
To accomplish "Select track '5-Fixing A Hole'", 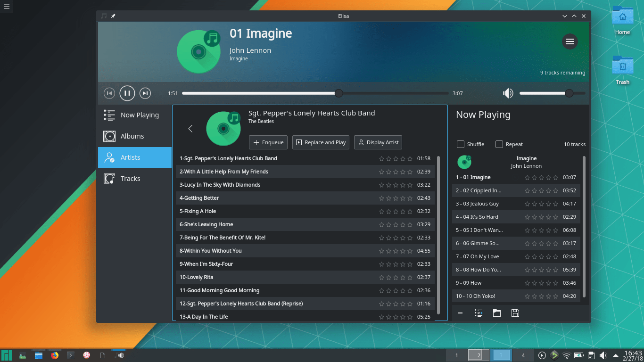I will pos(305,211).
